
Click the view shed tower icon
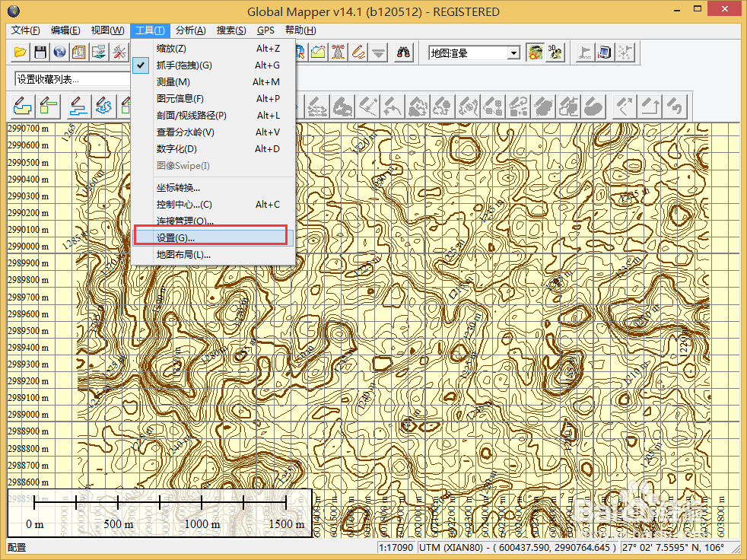point(338,52)
